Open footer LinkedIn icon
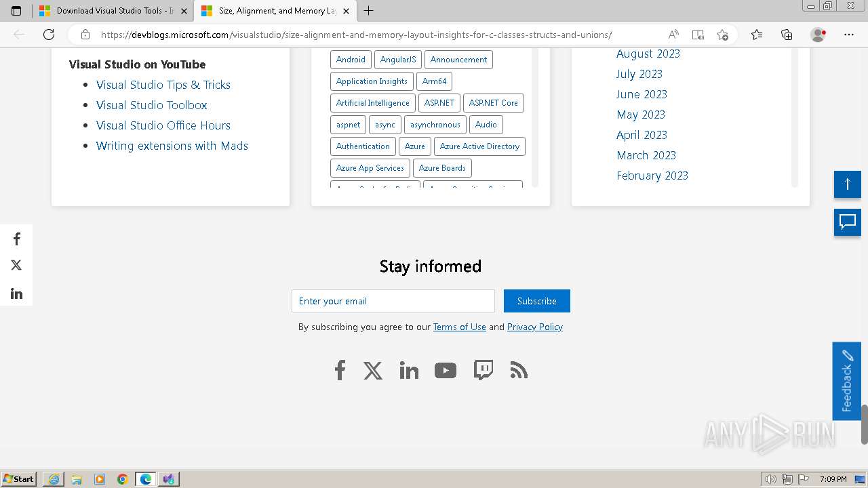This screenshot has width=868, height=488. tap(409, 370)
